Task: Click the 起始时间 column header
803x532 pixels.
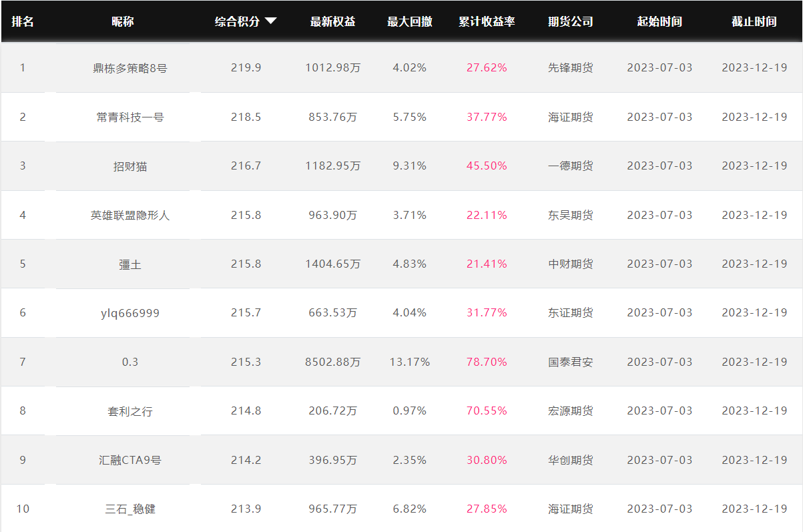Action: [659, 21]
